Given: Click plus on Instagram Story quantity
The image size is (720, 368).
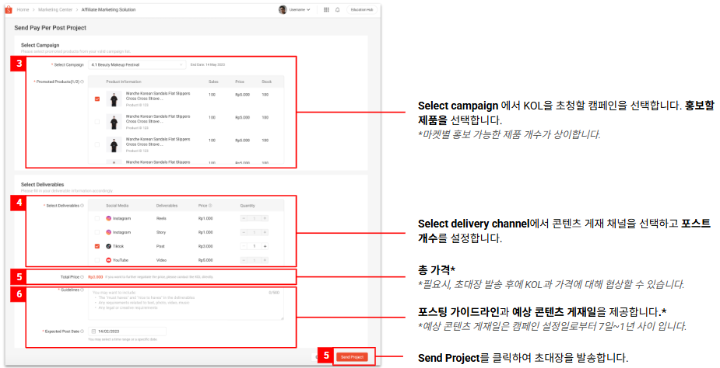Looking at the screenshot, I should click(265, 232).
